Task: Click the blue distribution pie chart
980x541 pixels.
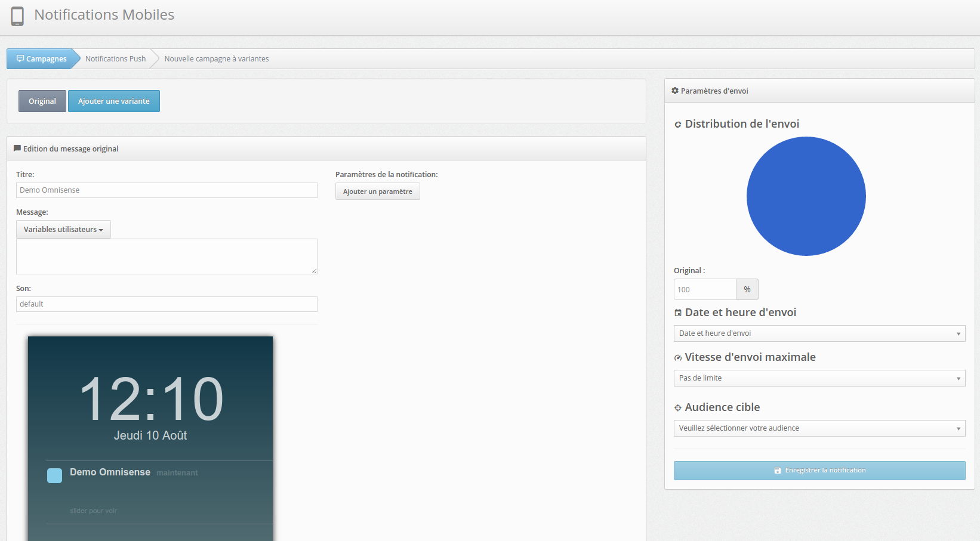Action: [x=806, y=196]
